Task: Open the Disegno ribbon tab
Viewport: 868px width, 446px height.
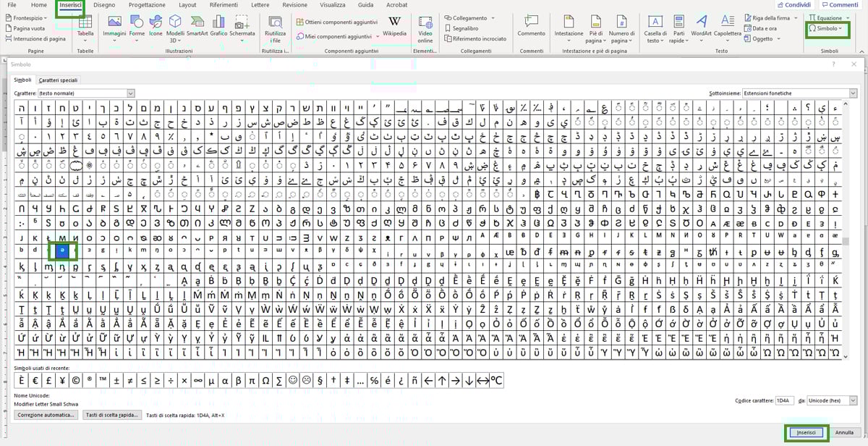Action: pos(103,5)
